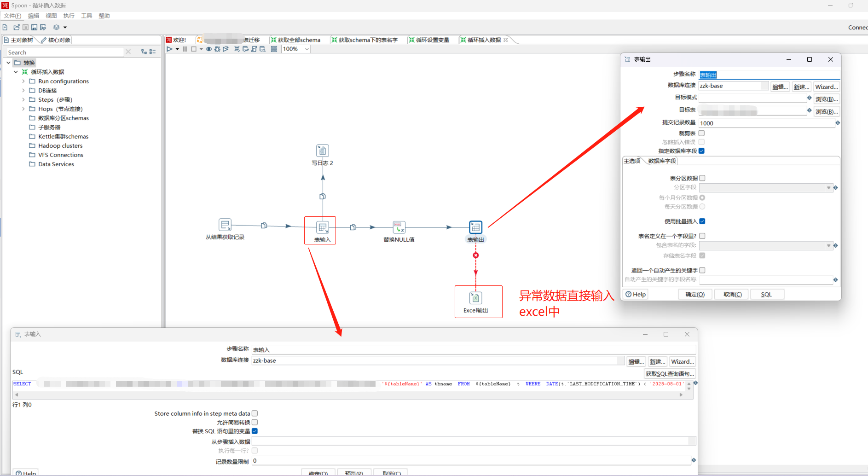Image resolution: width=868 pixels, height=476 pixels.
Task: Check Store column info in step meta data
Action: [255, 413]
